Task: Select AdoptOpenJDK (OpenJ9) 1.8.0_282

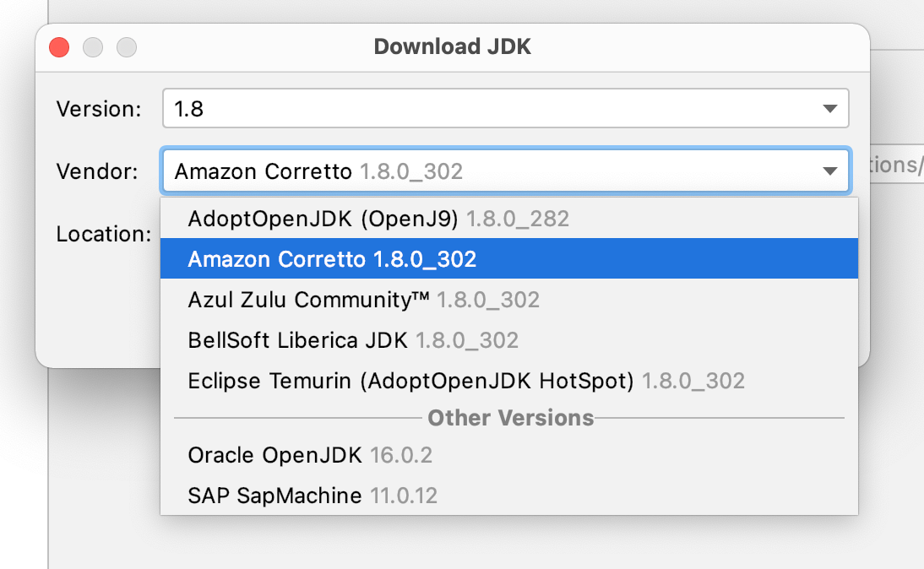Action: [509, 219]
